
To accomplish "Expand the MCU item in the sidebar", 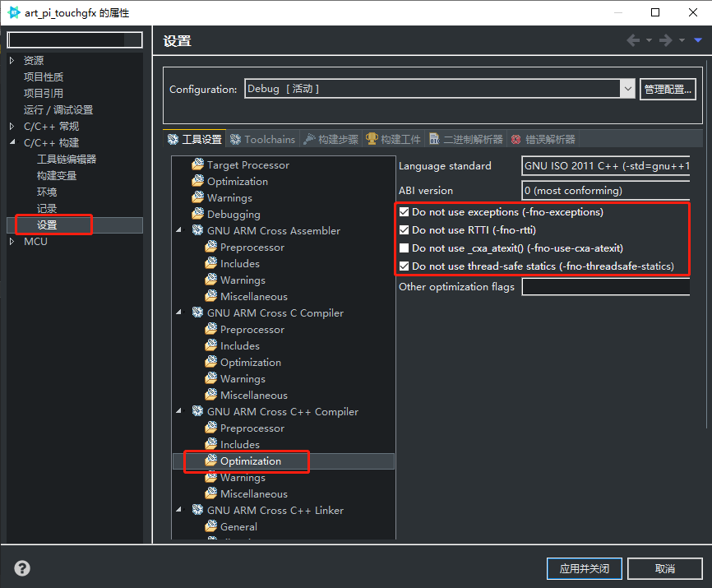I will pyautogui.click(x=12, y=241).
